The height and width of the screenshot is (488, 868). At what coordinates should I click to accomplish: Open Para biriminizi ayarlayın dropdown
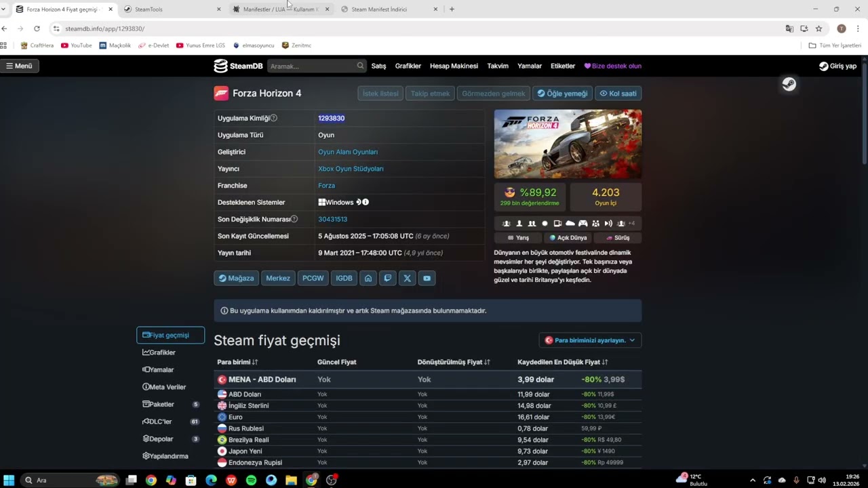pyautogui.click(x=590, y=340)
